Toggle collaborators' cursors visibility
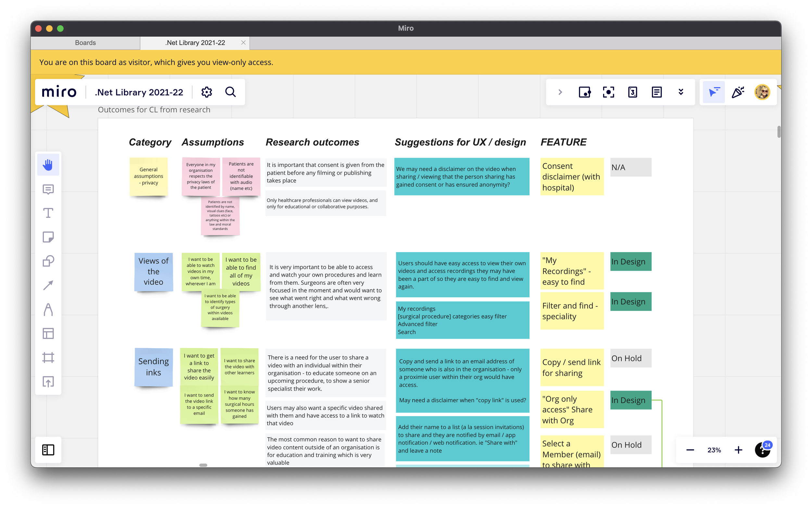The image size is (812, 508). pyautogui.click(x=714, y=92)
